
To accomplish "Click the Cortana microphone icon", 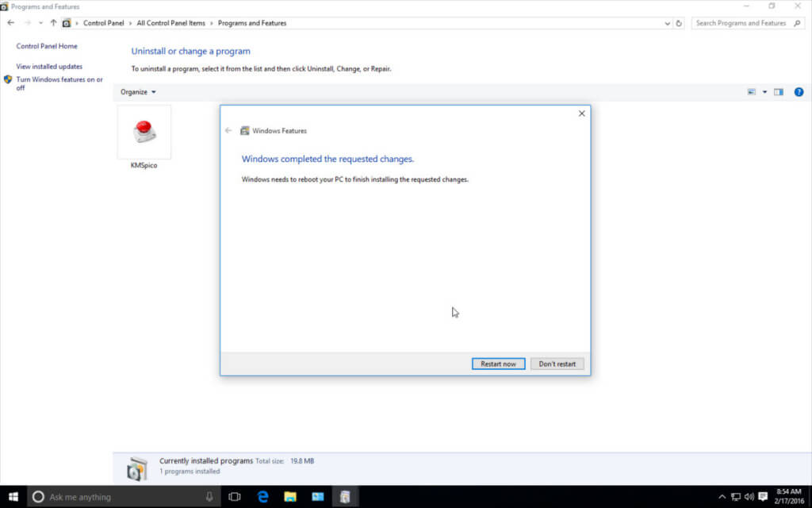I will (x=209, y=497).
